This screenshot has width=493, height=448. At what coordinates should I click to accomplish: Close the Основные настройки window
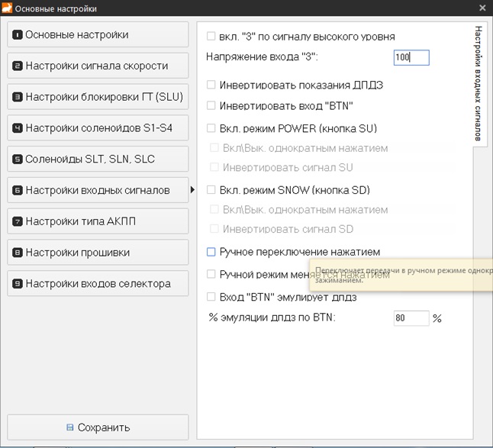coord(482,8)
